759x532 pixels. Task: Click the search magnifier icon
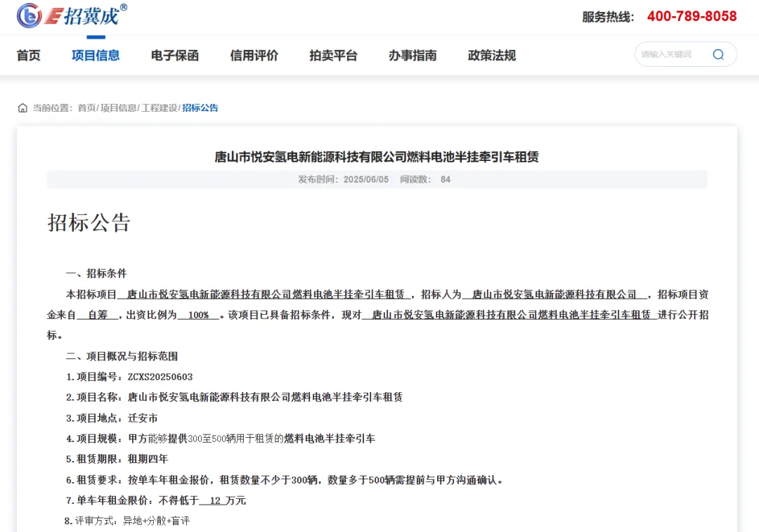pyautogui.click(x=718, y=54)
